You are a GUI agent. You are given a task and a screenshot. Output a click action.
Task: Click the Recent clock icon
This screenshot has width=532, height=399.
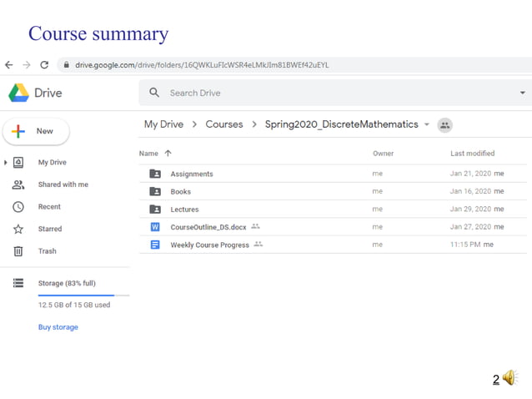pyautogui.click(x=18, y=207)
